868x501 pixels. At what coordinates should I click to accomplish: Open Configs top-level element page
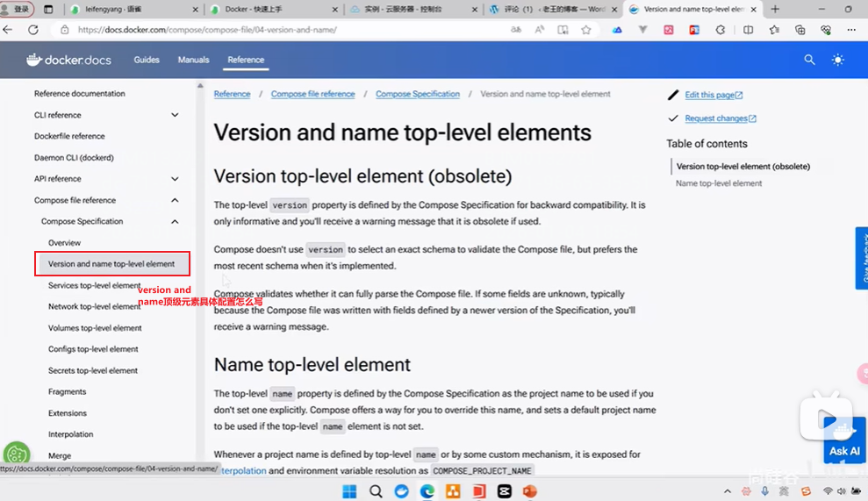93,349
